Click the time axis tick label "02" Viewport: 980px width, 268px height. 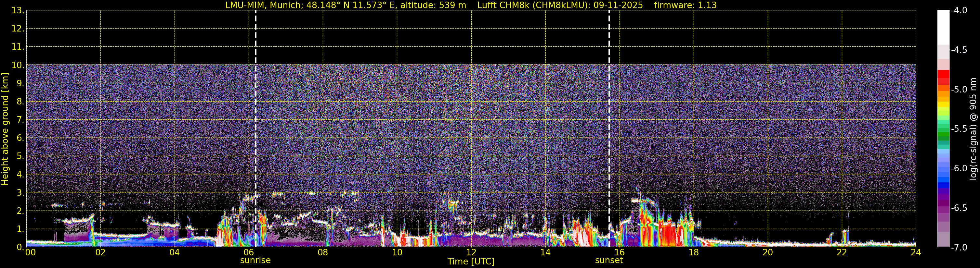click(100, 252)
